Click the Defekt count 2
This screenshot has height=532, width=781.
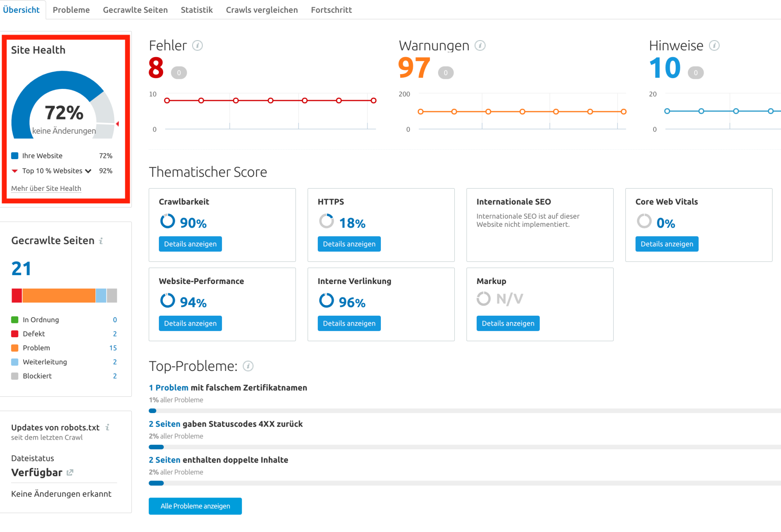[115, 334]
